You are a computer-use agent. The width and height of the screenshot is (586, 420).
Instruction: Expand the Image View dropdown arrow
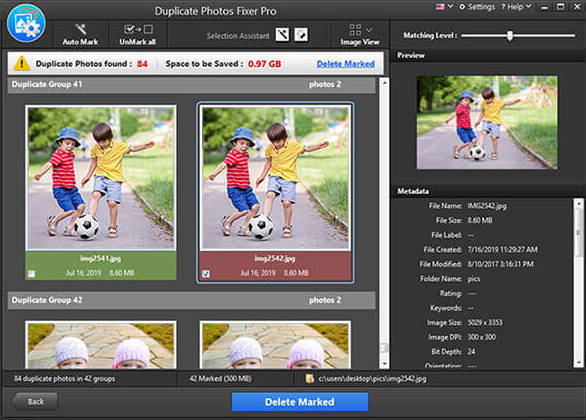click(x=369, y=30)
